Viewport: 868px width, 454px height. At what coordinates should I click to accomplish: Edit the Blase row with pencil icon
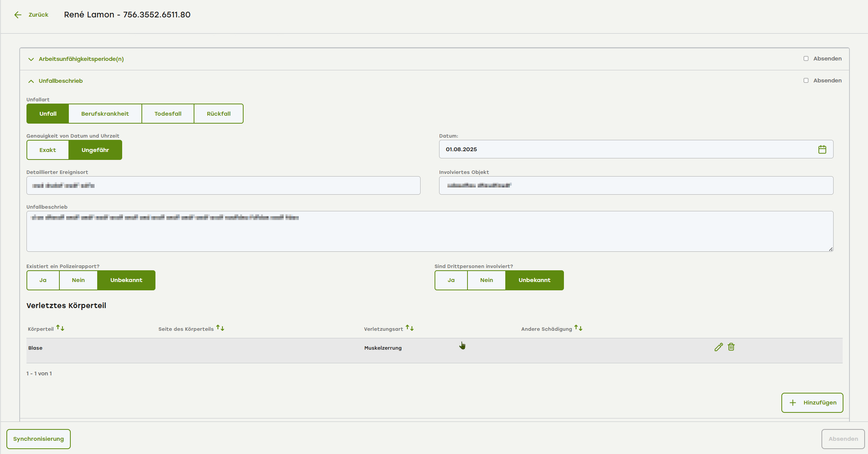[x=719, y=347]
